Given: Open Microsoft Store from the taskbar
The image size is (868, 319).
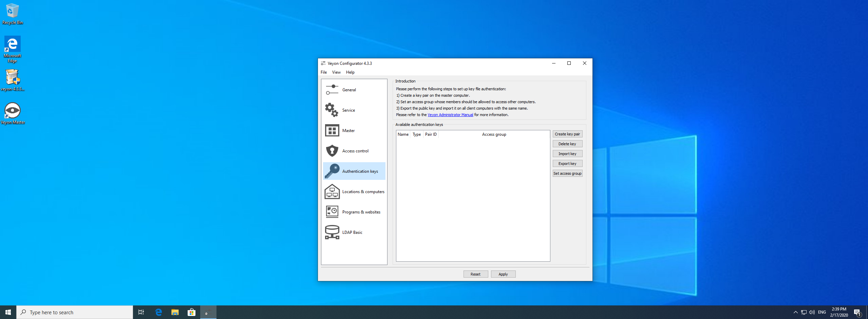Looking at the screenshot, I should pos(192,312).
